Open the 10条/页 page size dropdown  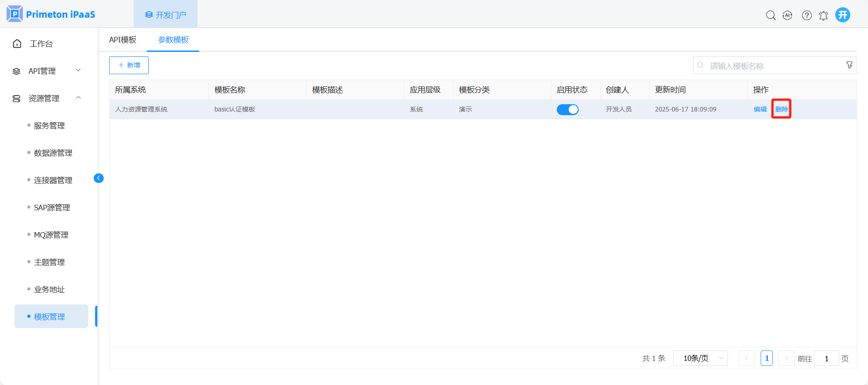click(700, 358)
